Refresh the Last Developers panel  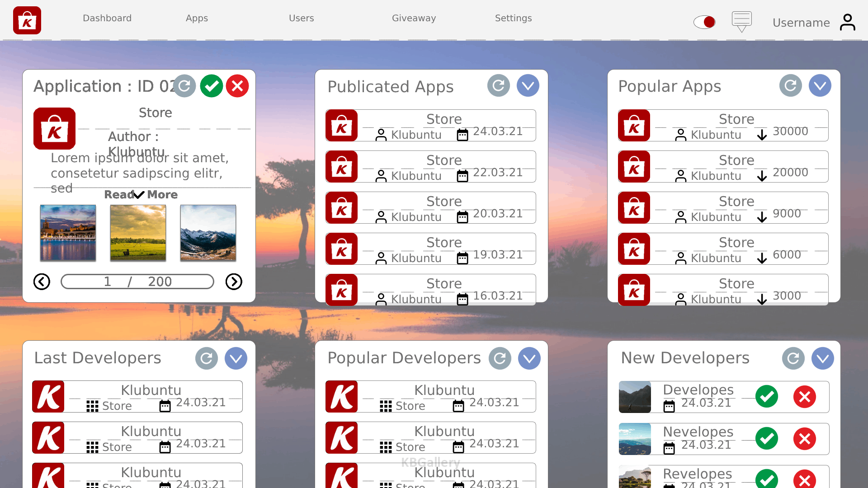pyautogui.click(x=207, y=358)
